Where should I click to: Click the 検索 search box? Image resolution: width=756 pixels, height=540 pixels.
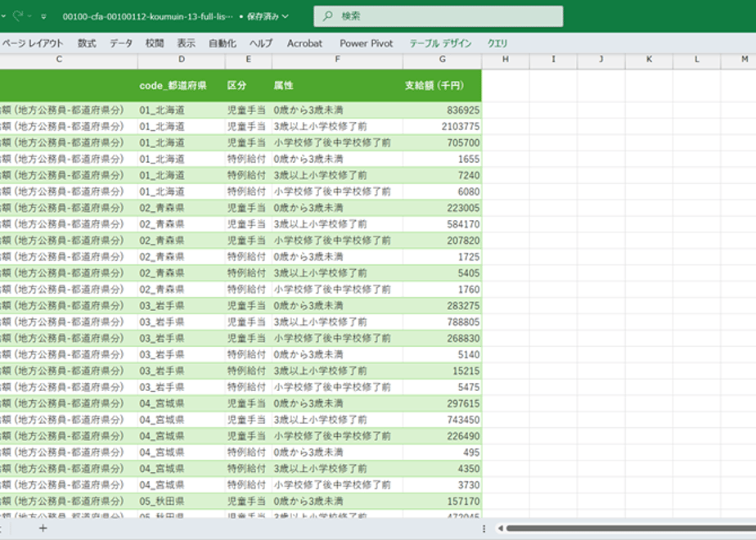[439, 16]
